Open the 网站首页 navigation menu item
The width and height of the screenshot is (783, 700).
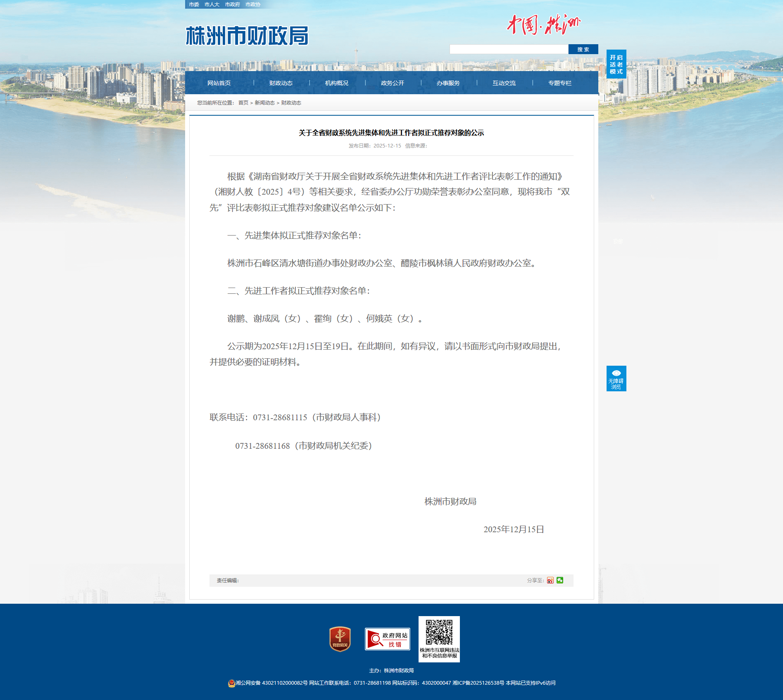219,83
